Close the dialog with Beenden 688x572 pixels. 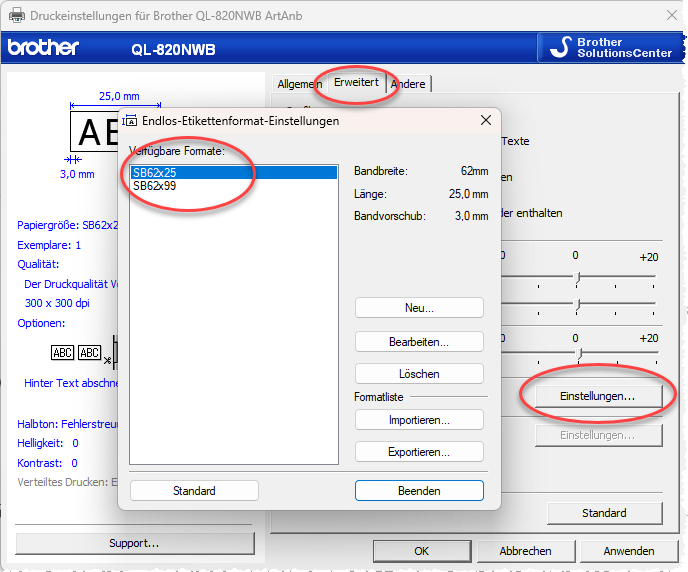419,490
